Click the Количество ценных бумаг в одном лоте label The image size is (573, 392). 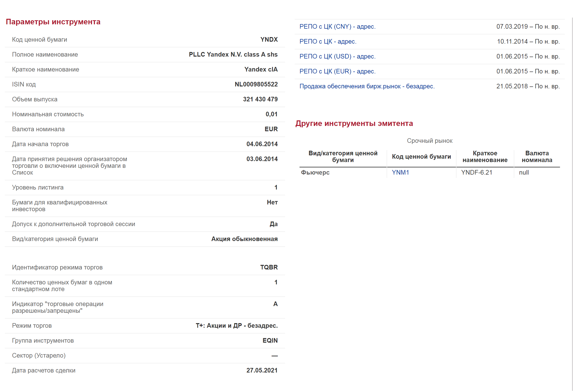pos(62,286)
